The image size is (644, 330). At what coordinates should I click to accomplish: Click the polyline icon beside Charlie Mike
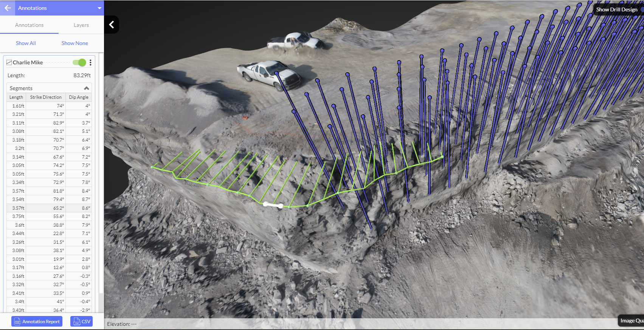[9, 62]
